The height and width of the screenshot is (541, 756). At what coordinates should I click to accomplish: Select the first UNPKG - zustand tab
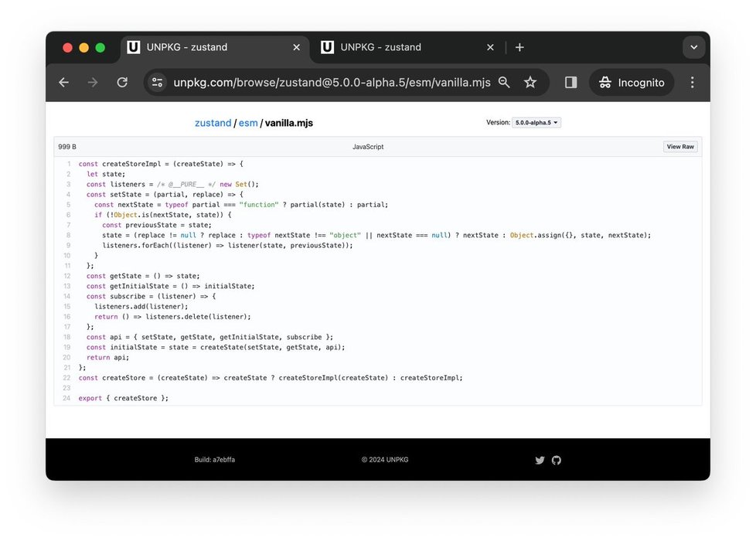(x=214, y=47)
